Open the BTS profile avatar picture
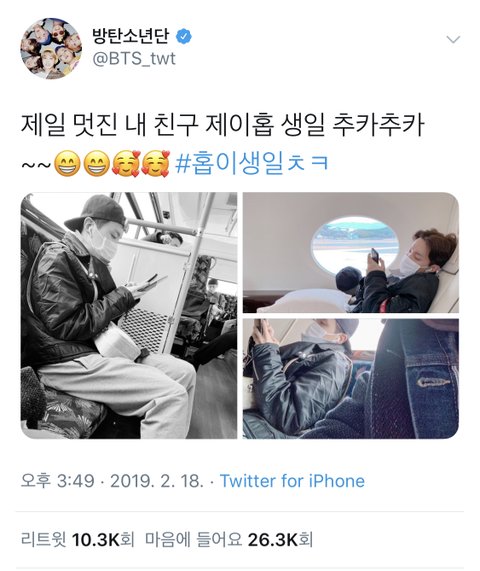 51,48
